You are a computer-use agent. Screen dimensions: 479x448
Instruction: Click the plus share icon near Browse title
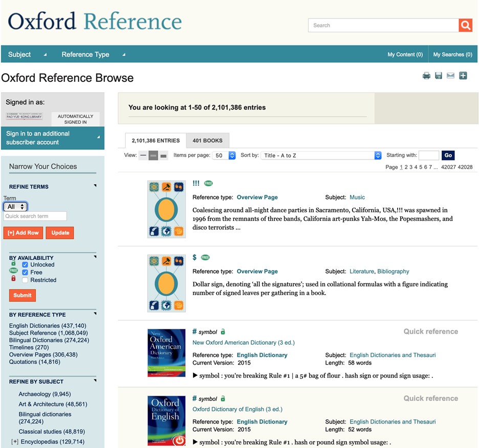463,75
